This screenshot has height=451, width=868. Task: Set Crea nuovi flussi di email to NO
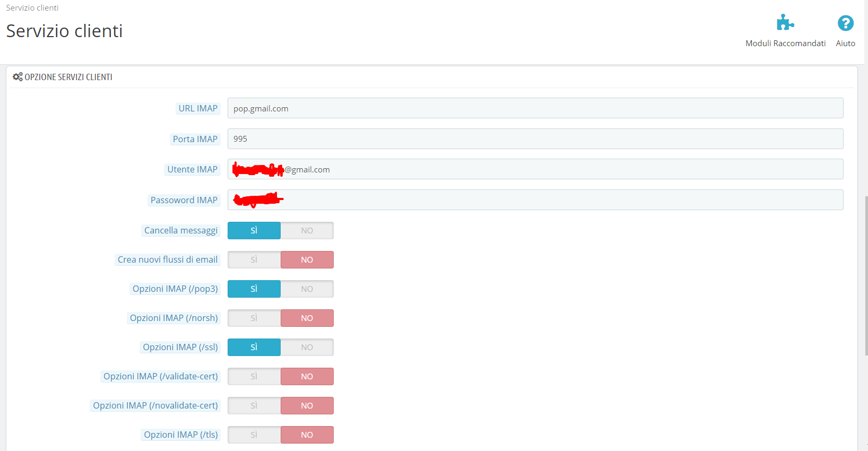[x=307, y=259]
